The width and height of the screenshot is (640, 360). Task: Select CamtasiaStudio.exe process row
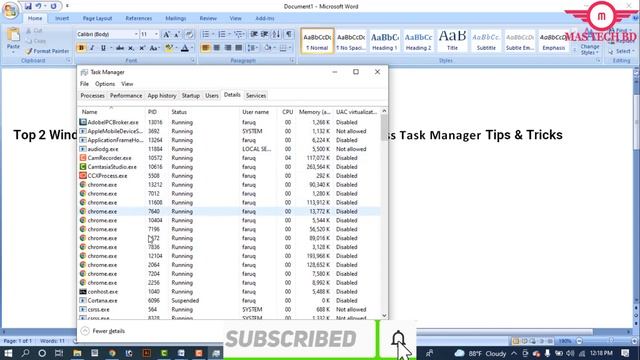[229, 167]
